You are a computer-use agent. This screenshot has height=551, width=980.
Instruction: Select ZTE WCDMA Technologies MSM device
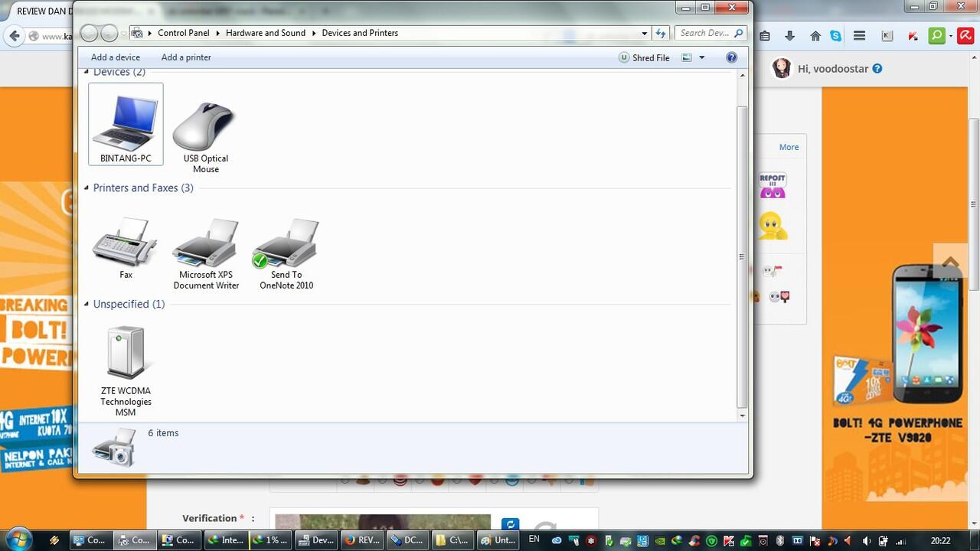(126, 370)
